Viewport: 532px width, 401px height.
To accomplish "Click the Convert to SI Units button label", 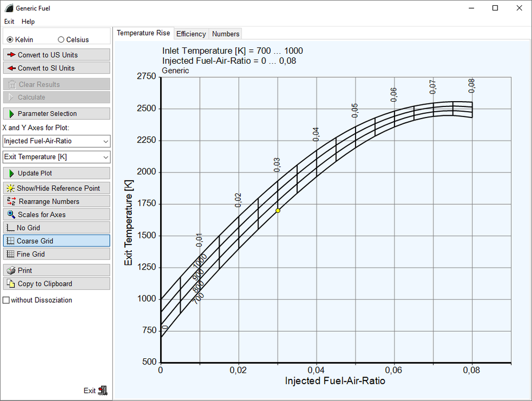I will (46, 68).
